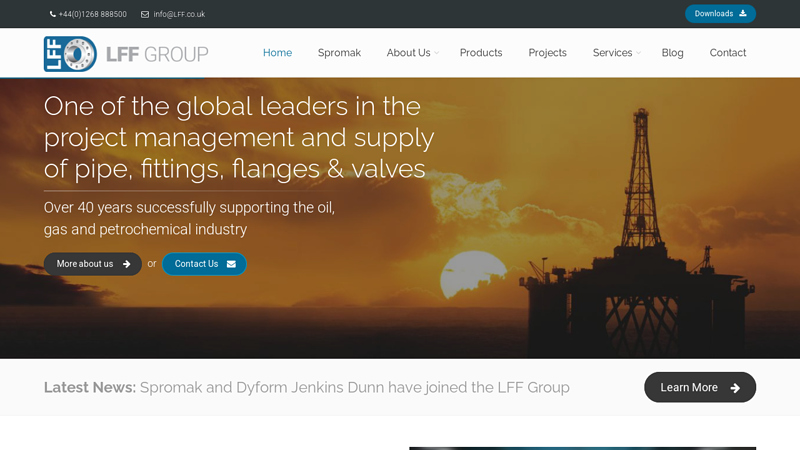This screenshot has width=800, height=450.
Task: Open the Spromak menu item
Action: point(339,53)
